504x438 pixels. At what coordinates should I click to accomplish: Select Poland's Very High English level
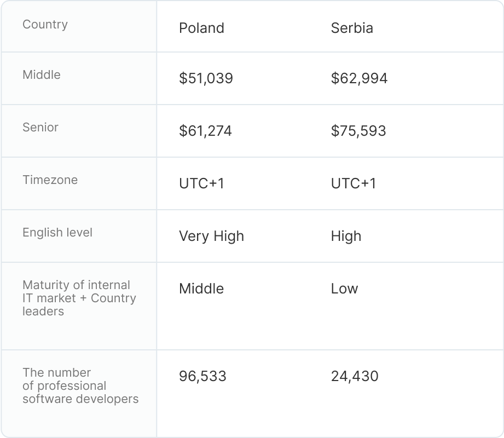(x=211, y=236)
